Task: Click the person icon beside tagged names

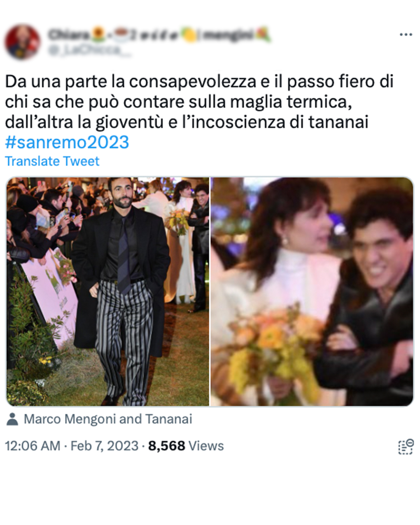Action: coord(12,419)
